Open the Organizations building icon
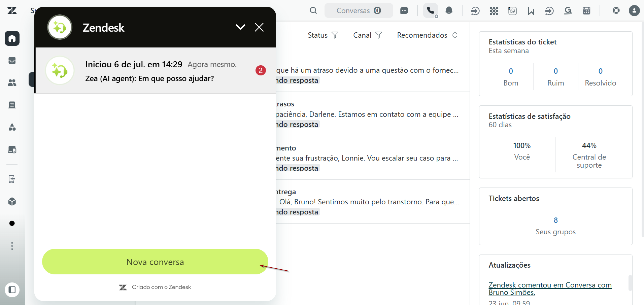The image size is (644, 305). tap(12, 105)
